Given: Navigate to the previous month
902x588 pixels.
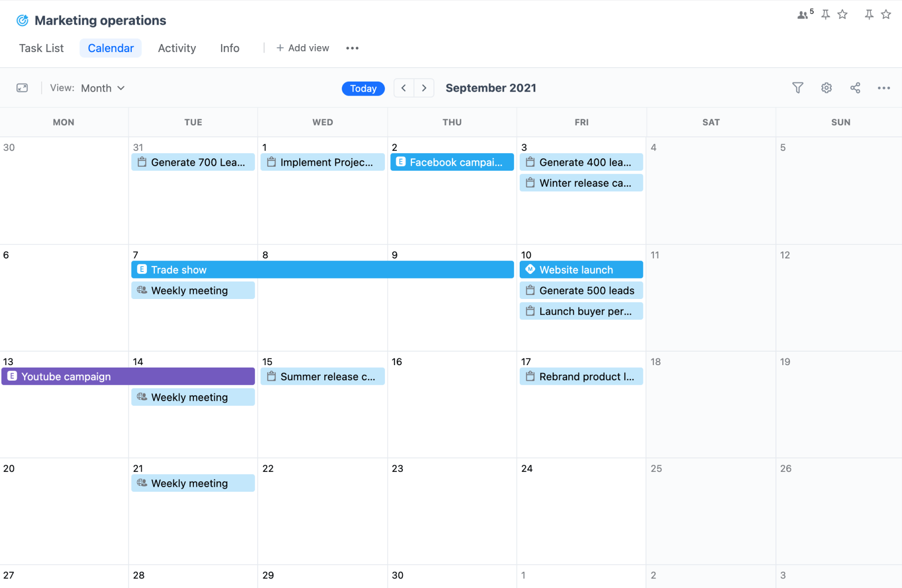Looking at the screenshot, I should click(x=403, y=88).
